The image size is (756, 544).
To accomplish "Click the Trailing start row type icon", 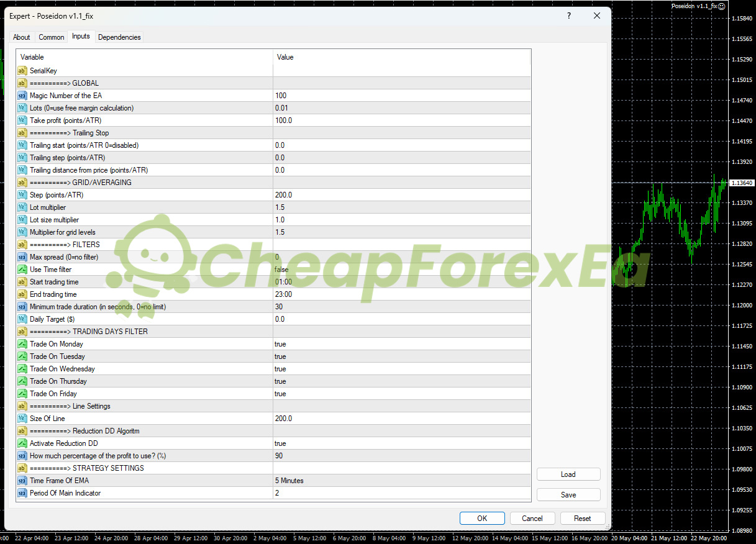I will pyautogui.click(x=22, y=145).
